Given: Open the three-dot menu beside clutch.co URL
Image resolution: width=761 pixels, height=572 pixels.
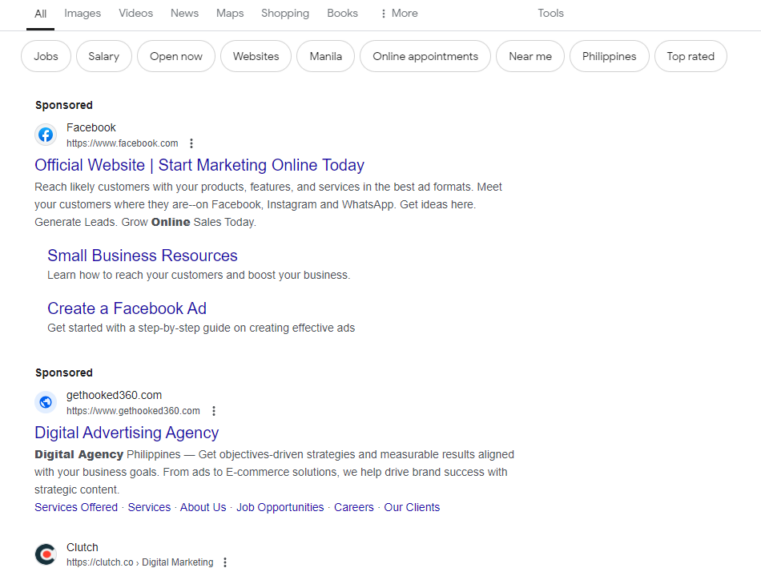Looking at the screenshot, I should coord(225,562).
